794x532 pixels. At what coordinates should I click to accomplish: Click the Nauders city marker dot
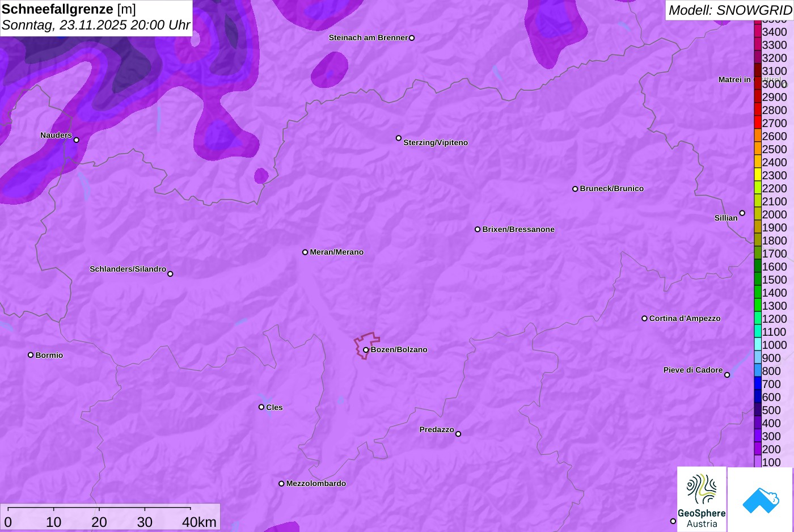77,140
